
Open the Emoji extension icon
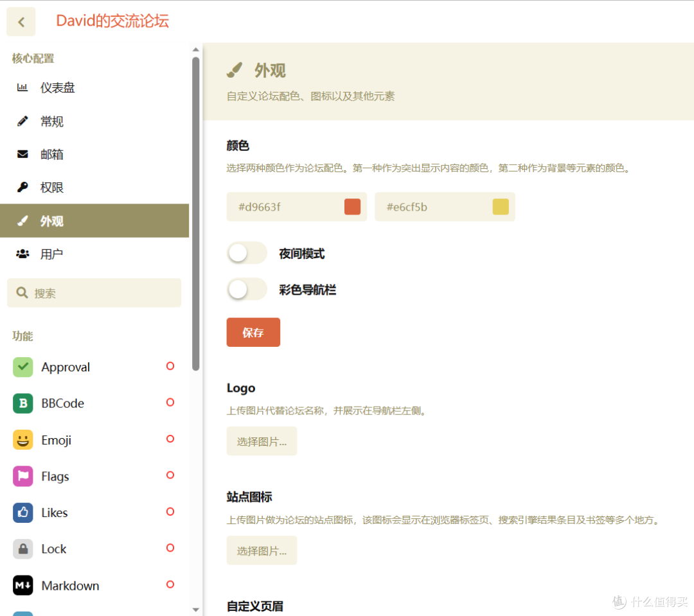tap(23, 440)
